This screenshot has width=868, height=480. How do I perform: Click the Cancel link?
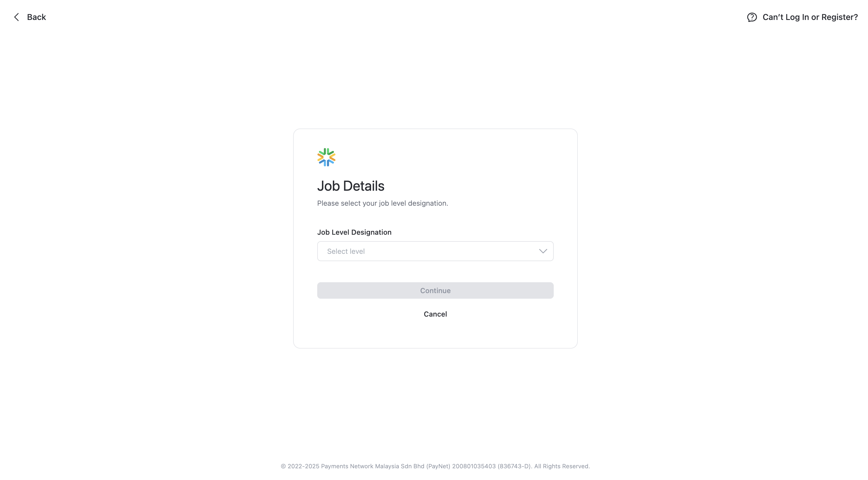(435, 314)
